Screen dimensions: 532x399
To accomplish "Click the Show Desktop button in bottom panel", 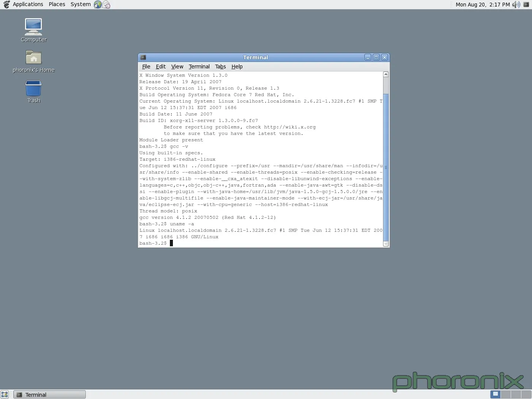I will point(5,394).
